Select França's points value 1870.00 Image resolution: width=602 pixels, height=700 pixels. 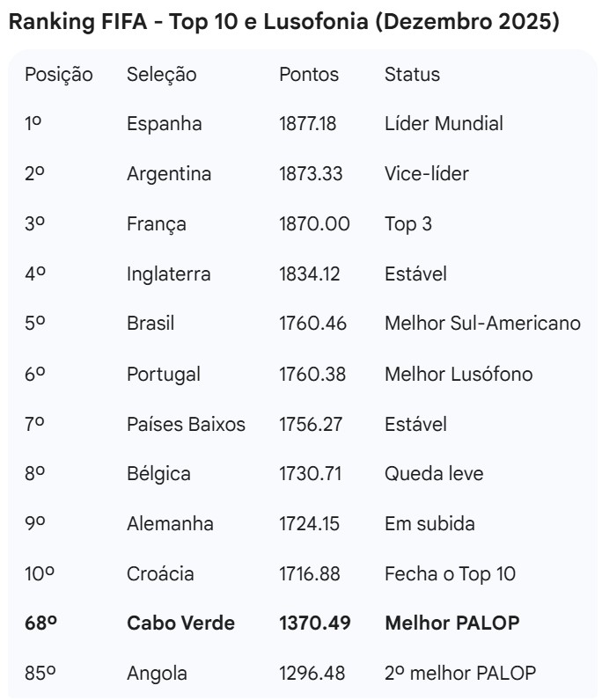pos(314,224)
